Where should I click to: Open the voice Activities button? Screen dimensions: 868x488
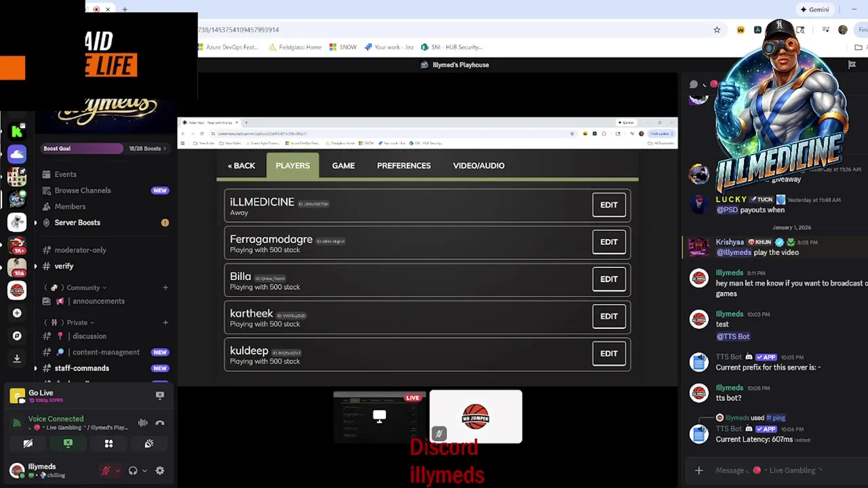click(x=108, y=443)
